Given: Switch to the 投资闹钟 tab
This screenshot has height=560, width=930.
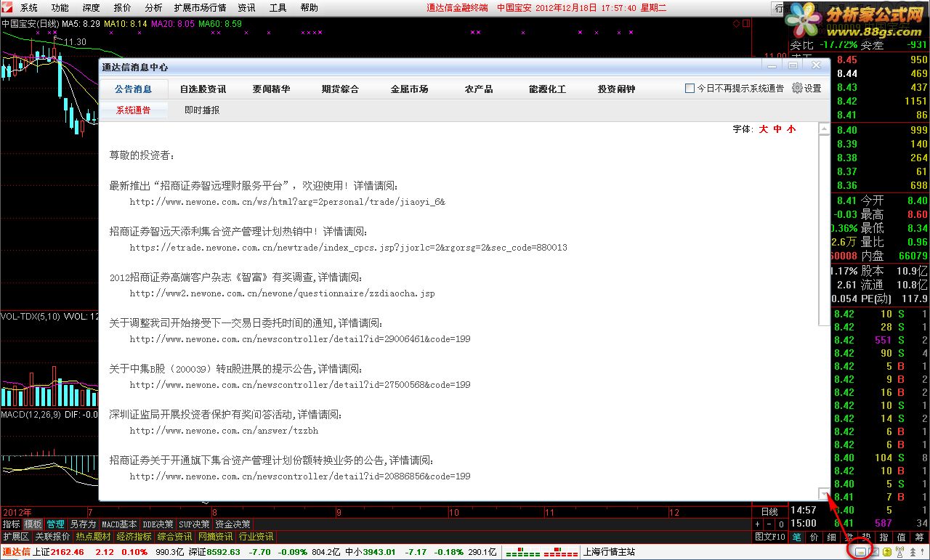Looking at the screenshot, I should pyautogui.click(x=616, y=89).
